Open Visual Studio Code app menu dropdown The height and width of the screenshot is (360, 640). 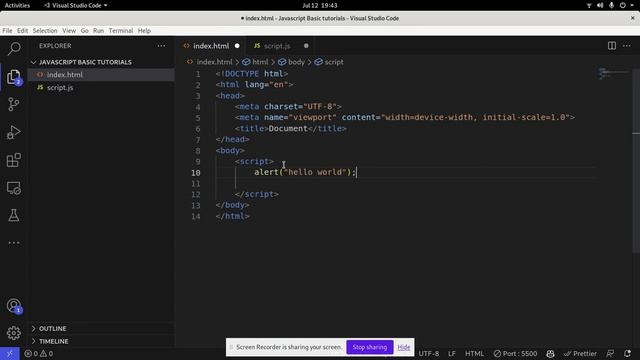pos(76,5)
